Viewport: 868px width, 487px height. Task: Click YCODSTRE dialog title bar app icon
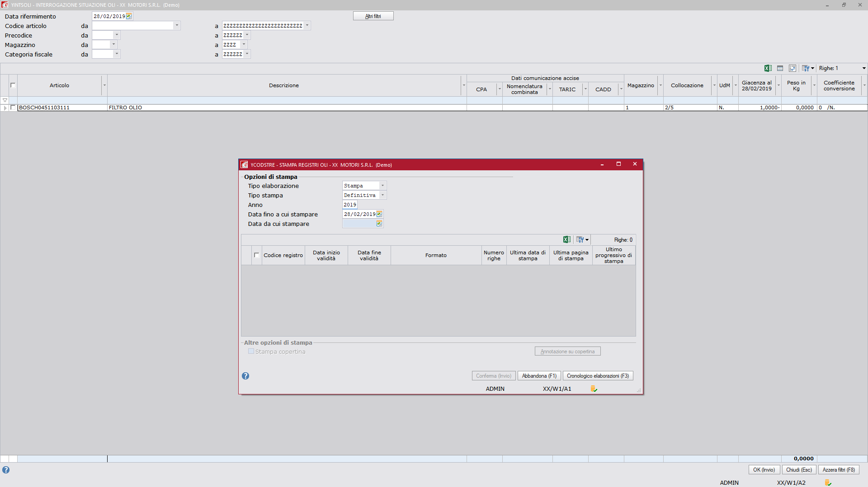(x=244, y=164)
